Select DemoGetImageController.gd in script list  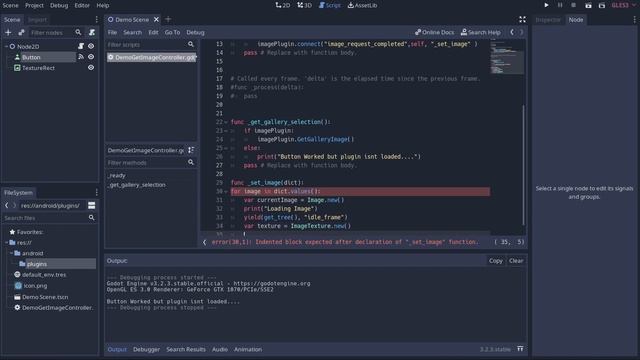151,57
